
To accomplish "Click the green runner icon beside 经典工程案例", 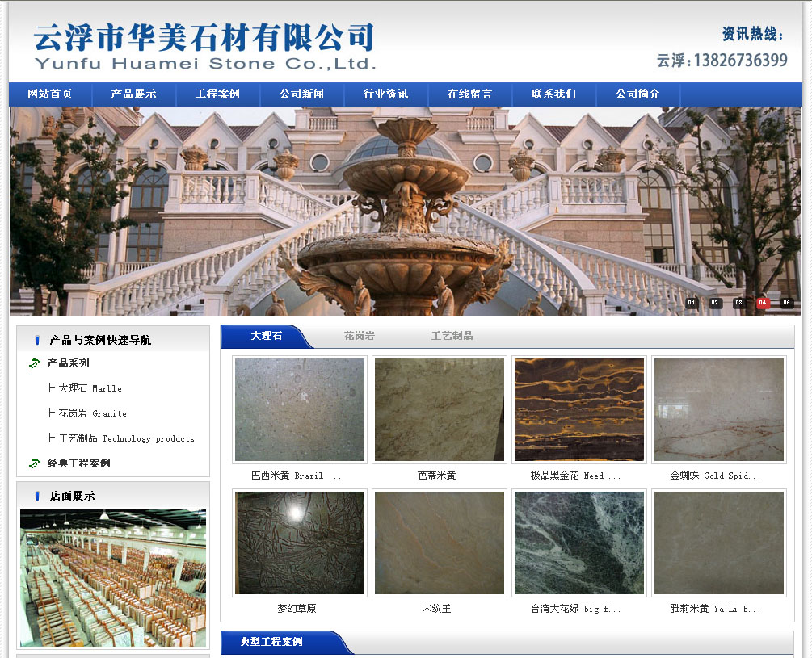I will (x=34, y=463).
